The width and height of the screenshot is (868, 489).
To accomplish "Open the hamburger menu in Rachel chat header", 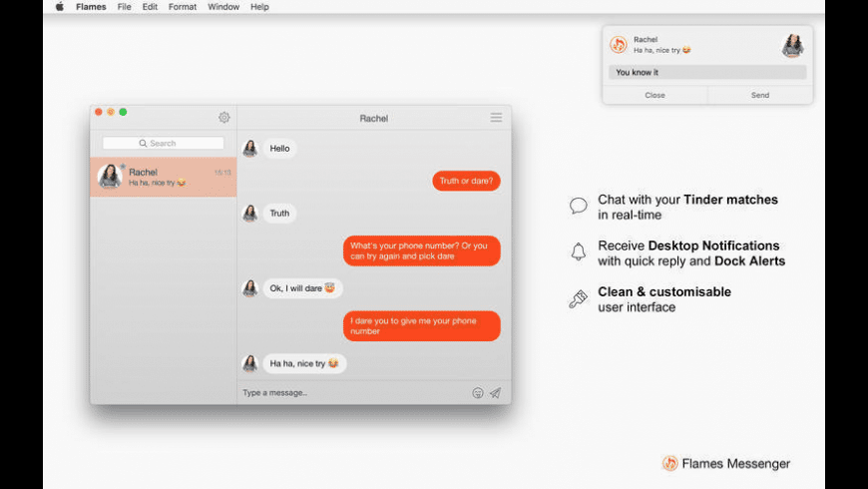I will pos(496,118).
